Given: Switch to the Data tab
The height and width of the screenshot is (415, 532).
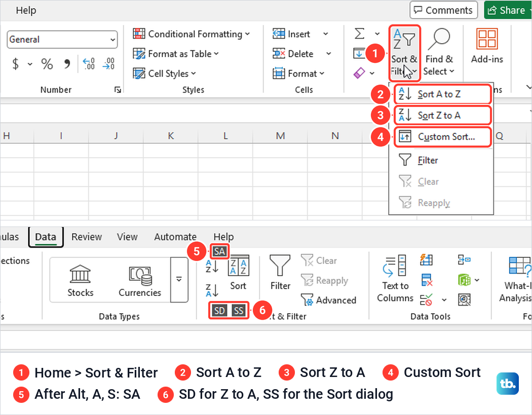Looking at the screenshot, I should pos(46,237).
